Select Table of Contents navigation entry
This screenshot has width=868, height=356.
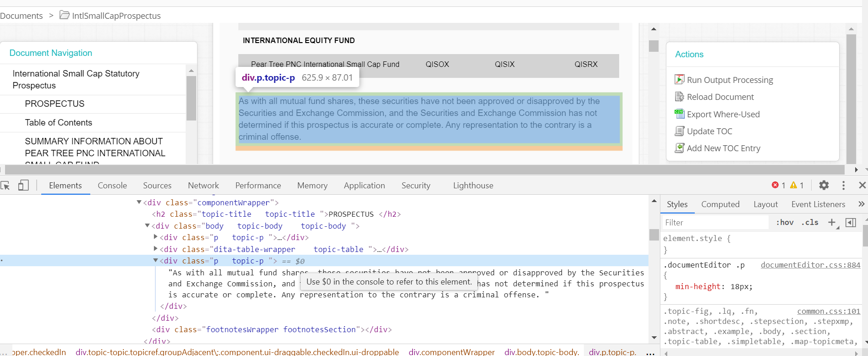[x=58, y=122]
